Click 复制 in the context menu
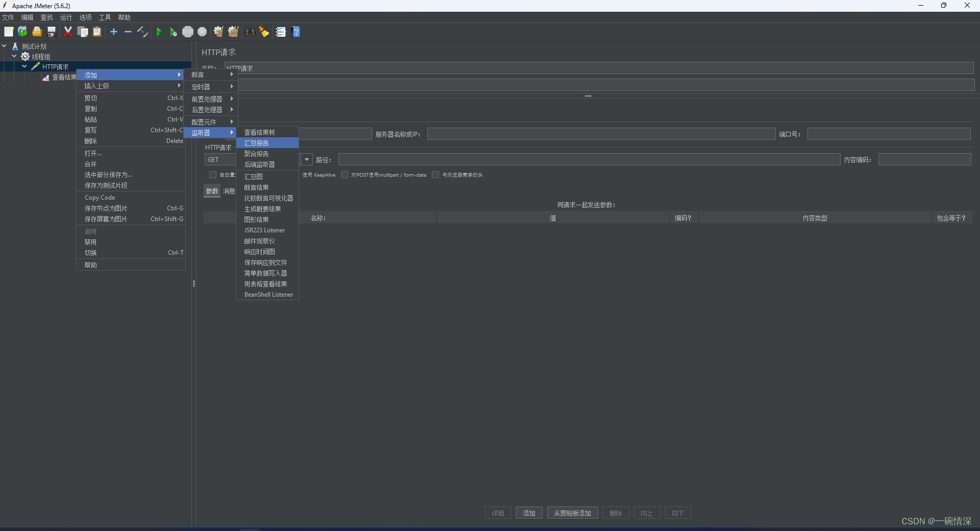Screen dimensions: 980x531 coord(131,109)
